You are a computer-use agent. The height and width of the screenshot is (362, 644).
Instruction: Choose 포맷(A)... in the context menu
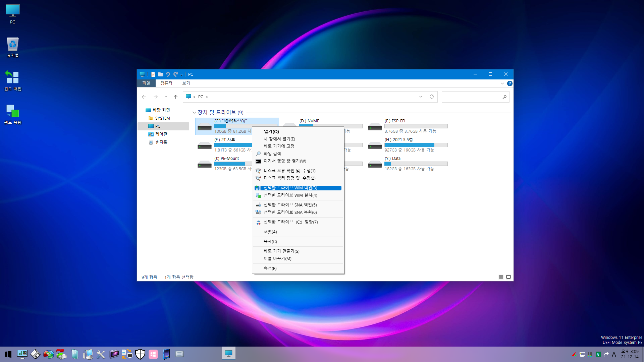click(298, 232)
